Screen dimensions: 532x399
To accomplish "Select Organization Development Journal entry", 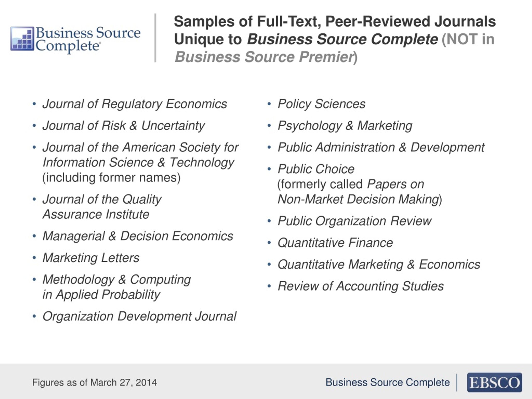I will tap(139, 316).
